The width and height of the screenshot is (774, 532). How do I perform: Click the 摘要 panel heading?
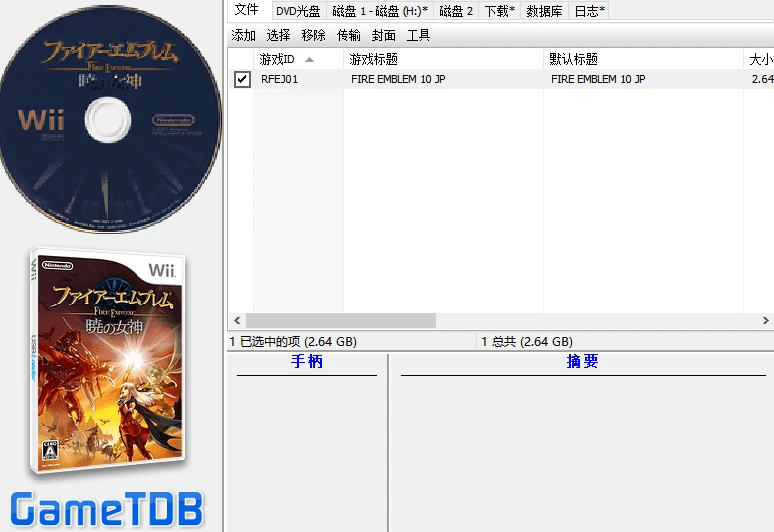582,361
